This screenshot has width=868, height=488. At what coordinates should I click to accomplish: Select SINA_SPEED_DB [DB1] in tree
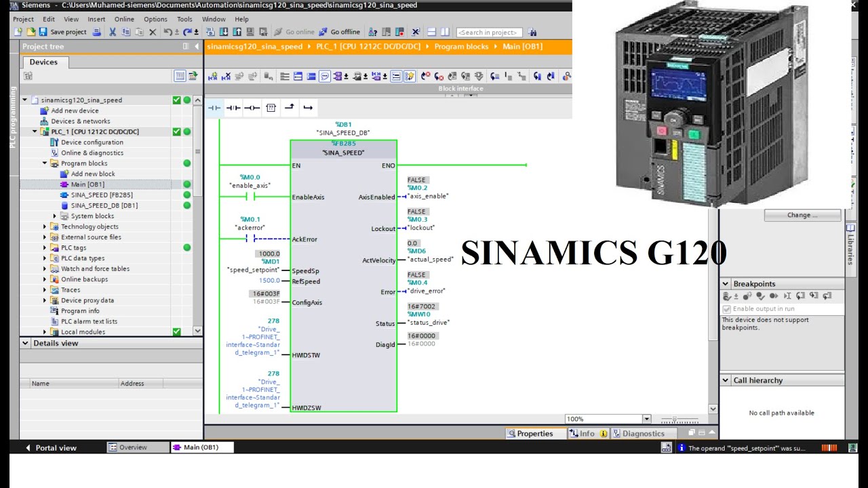[104, 205]
